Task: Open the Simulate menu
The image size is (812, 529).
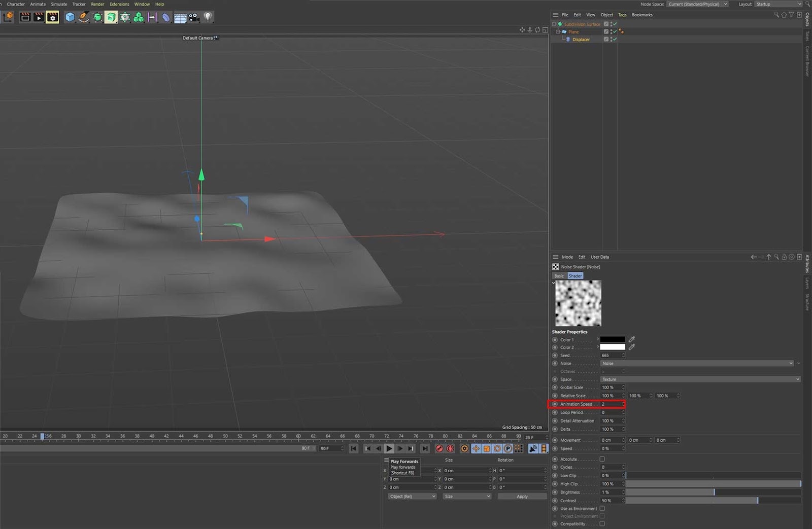Action: [x=59, y=4]
